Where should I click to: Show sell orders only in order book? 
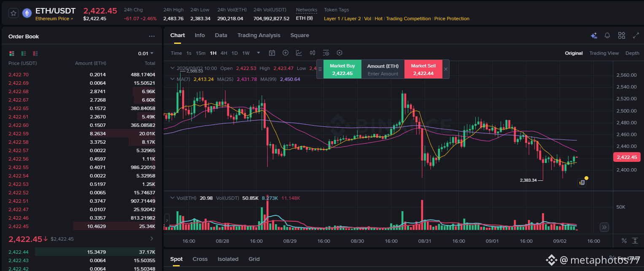35,54
